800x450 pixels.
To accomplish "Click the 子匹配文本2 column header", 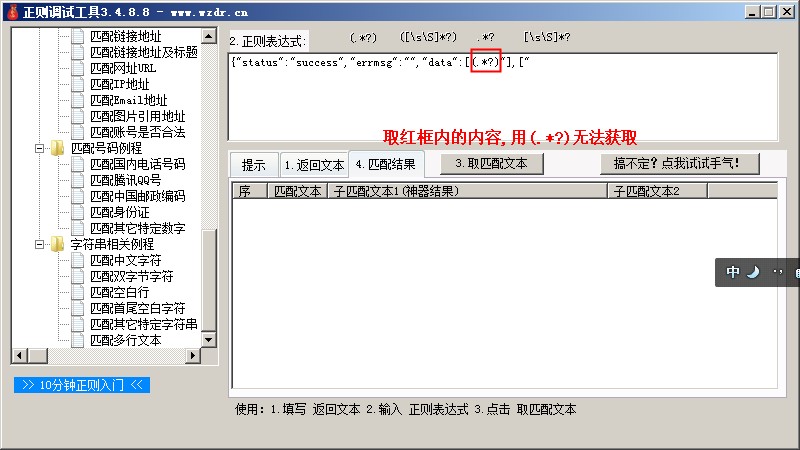I will pos(658,191).
